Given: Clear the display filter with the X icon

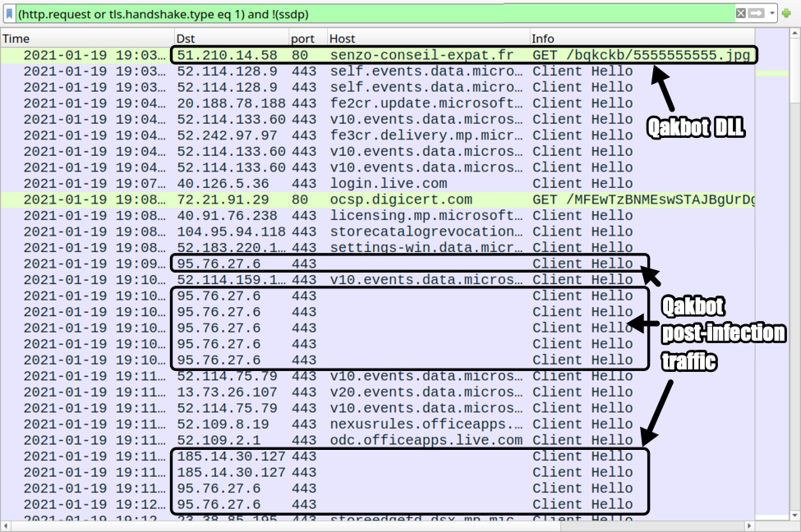Looking at the screenshot, I should coord(740,13).
